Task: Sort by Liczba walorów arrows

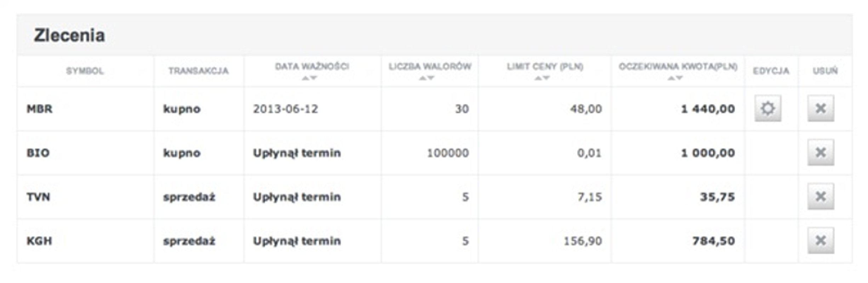Action: (x=427, y=78)
